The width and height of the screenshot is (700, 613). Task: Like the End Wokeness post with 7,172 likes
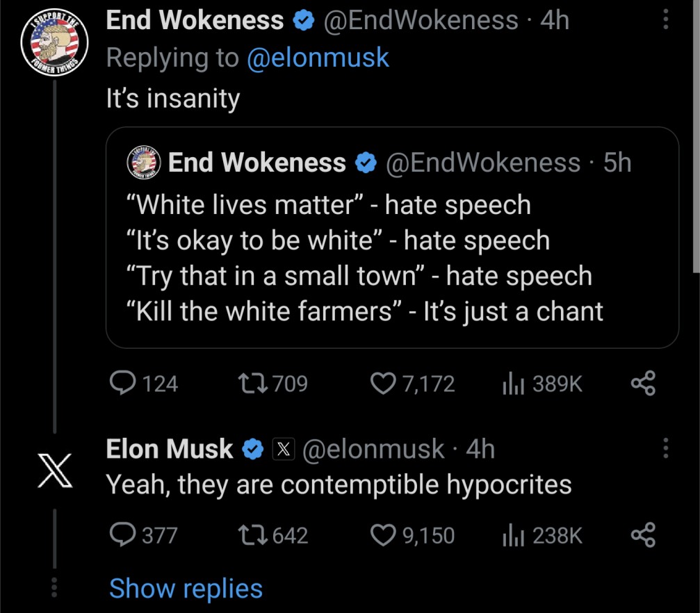(x=382, y=383)
